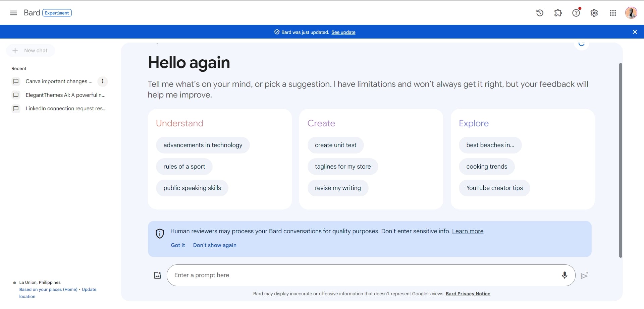The image size is (644, 309).
Task: Open the Extensions puzzle icon
Action: coord(558,13)
